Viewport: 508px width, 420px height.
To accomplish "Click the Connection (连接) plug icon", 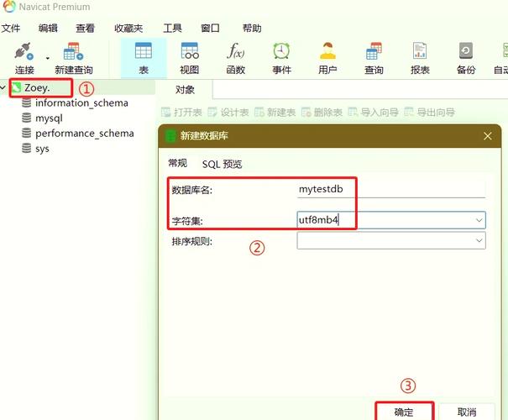I will [24, 52].
